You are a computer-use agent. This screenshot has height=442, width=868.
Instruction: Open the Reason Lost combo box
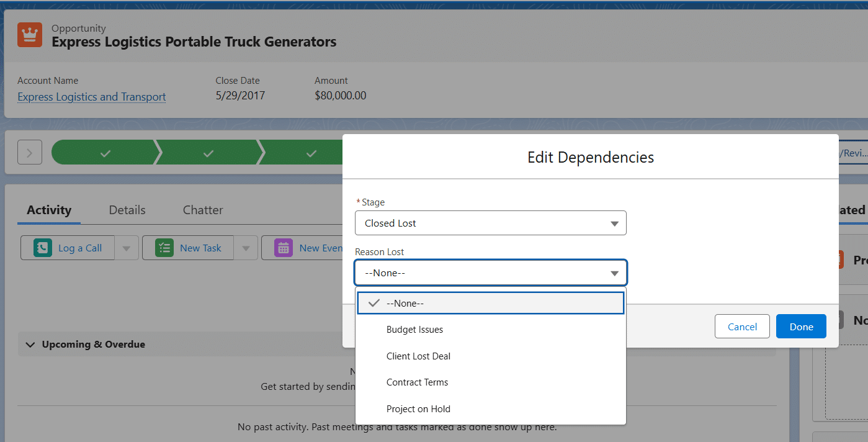tap(491, 273)
